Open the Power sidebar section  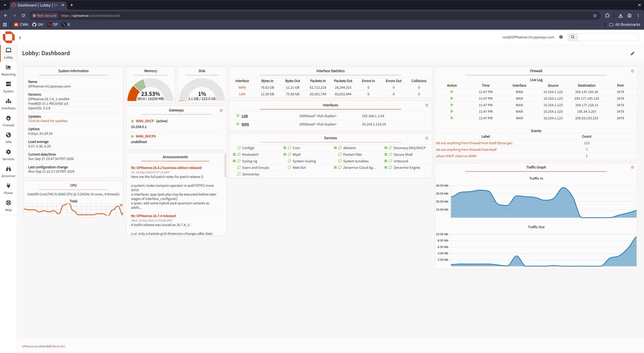coord(8,188)
